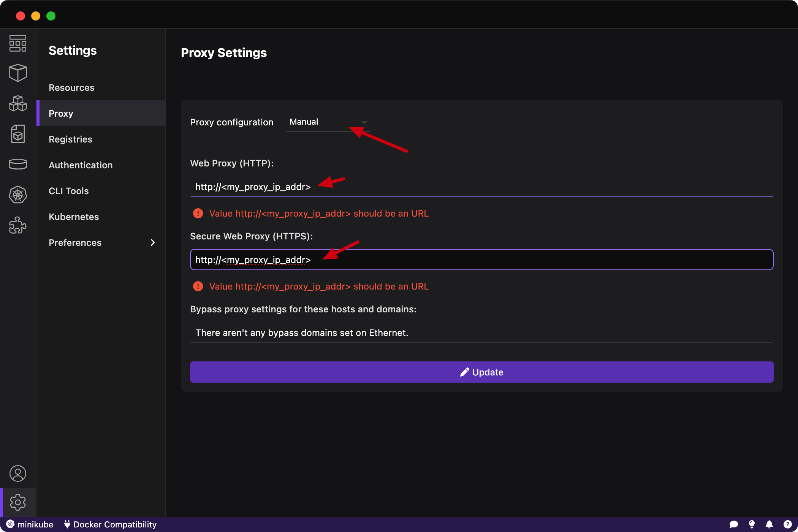The height and width of the screenshot is (532, 798).
Task: Click Docker Compatibility in status bar
Action: pyautogui.click(x=110, y=524)
